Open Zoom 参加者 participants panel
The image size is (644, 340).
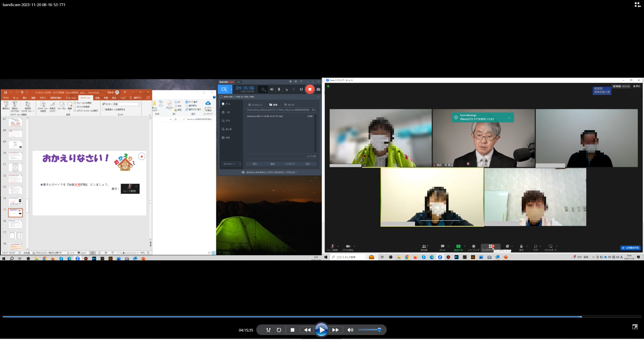(424, 247)
